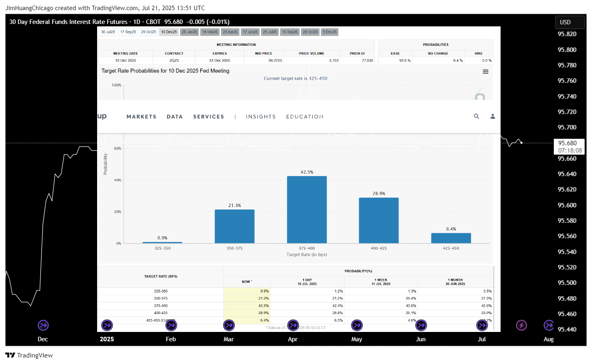Click the 'Target Rate Probabilities for 10 Dec 2025 Fed Meeting' heading
This screenshot has width=592, height=364.
165,71
